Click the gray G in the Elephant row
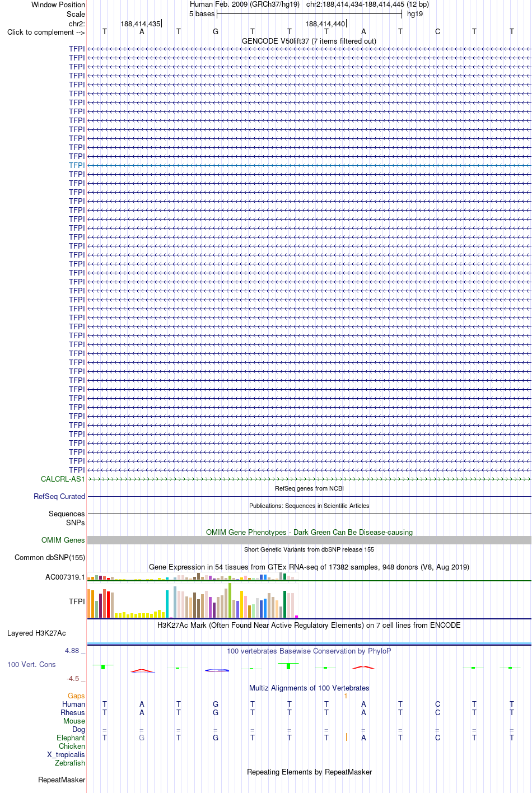The width and height of the screenshot is (532, 793). point(142,738)
